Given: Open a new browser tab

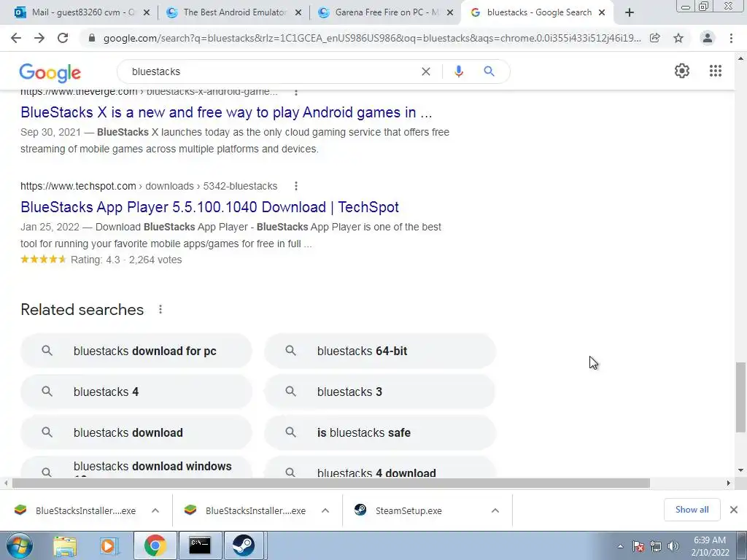Looking at the screenshot, I should click(x=630, y=13).
